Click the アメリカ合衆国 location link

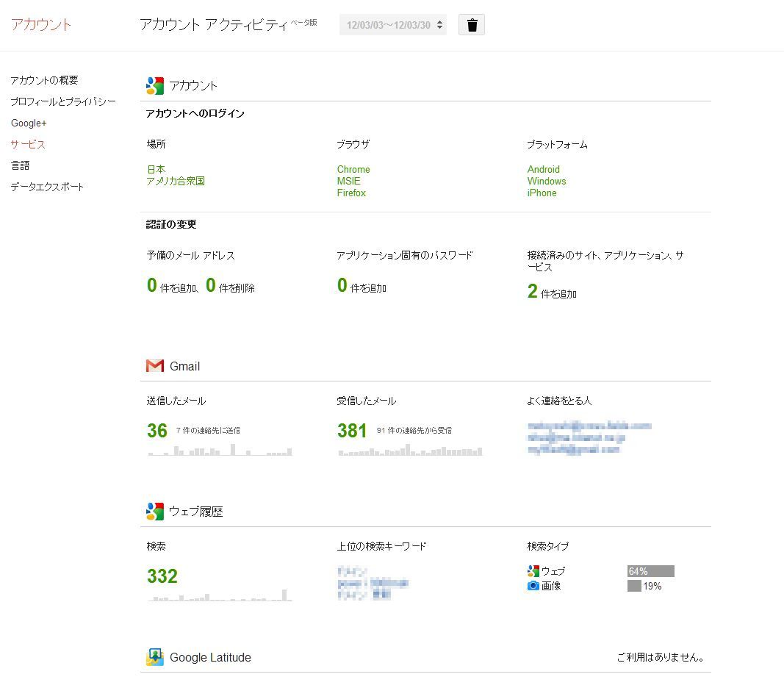tap(176, 181)
